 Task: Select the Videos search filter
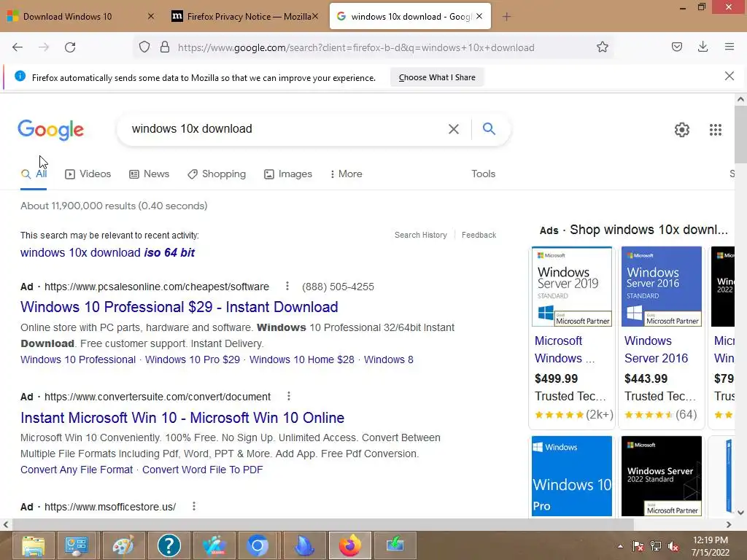pyautogui.click(x=88, y=174)
